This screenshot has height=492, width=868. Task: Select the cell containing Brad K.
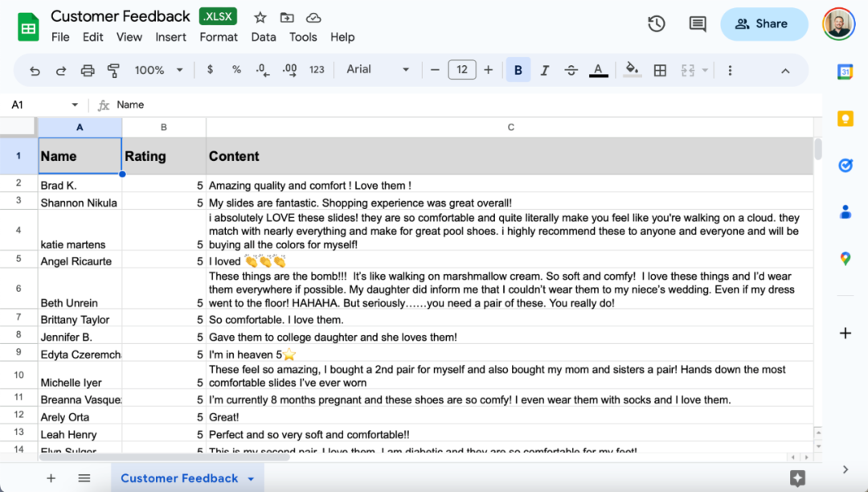[80, 186]
